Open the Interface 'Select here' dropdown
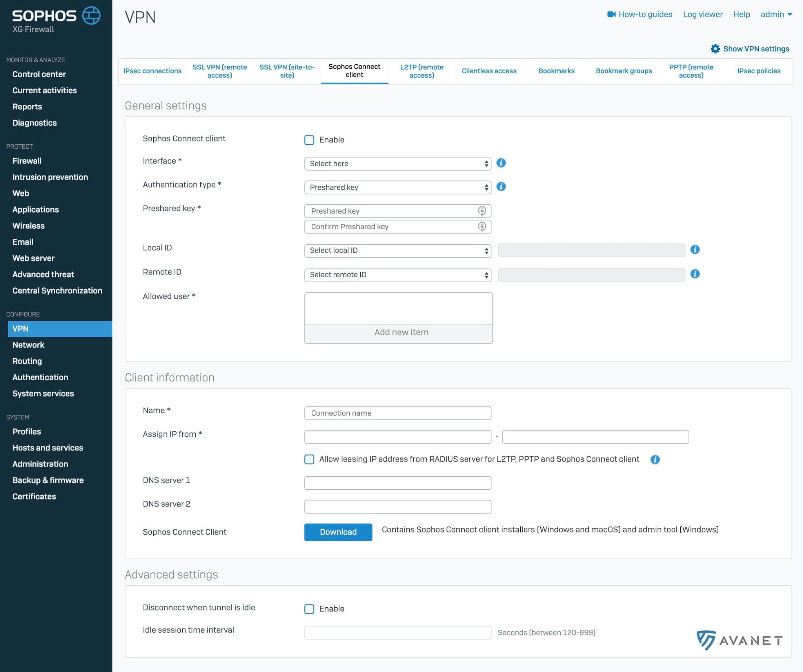 coord(398,163)
